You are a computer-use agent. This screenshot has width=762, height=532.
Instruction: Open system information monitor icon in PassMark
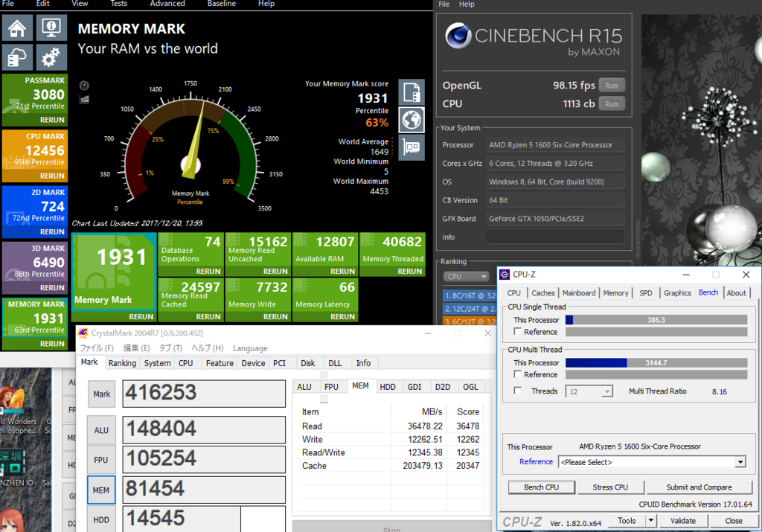click(x=51, y=28)
